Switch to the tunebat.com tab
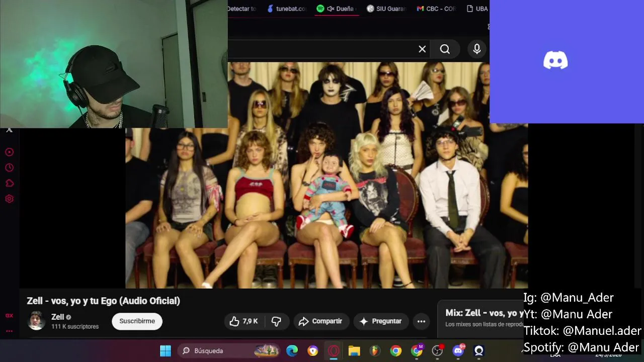Screen dimensions: 644x362 coord(286,9)
